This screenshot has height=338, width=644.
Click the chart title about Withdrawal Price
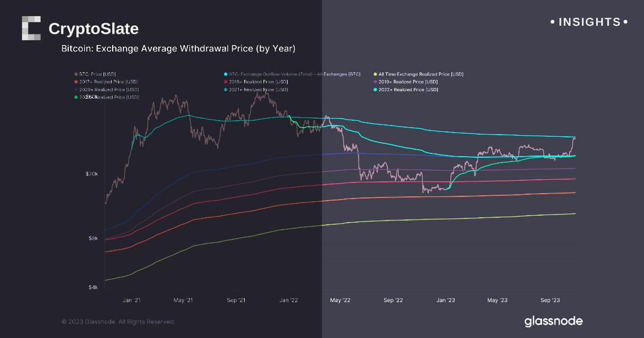pos(178,48)
